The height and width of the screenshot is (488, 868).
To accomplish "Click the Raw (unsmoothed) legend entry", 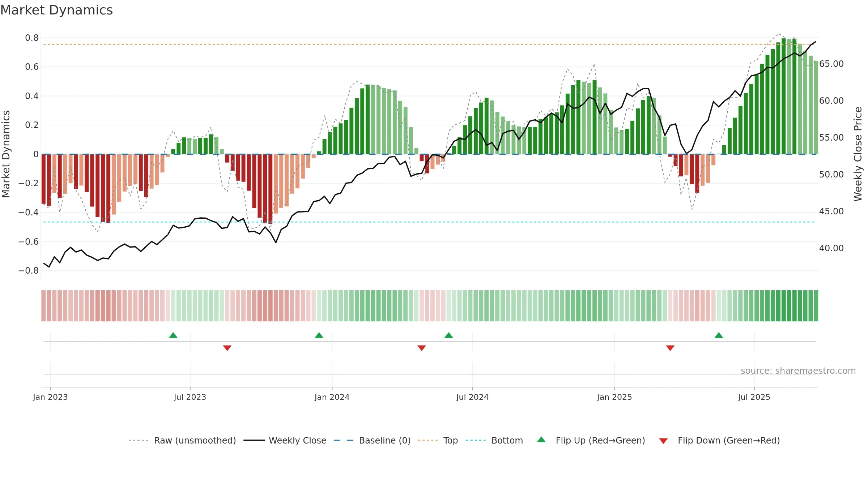I will point(182,440).
